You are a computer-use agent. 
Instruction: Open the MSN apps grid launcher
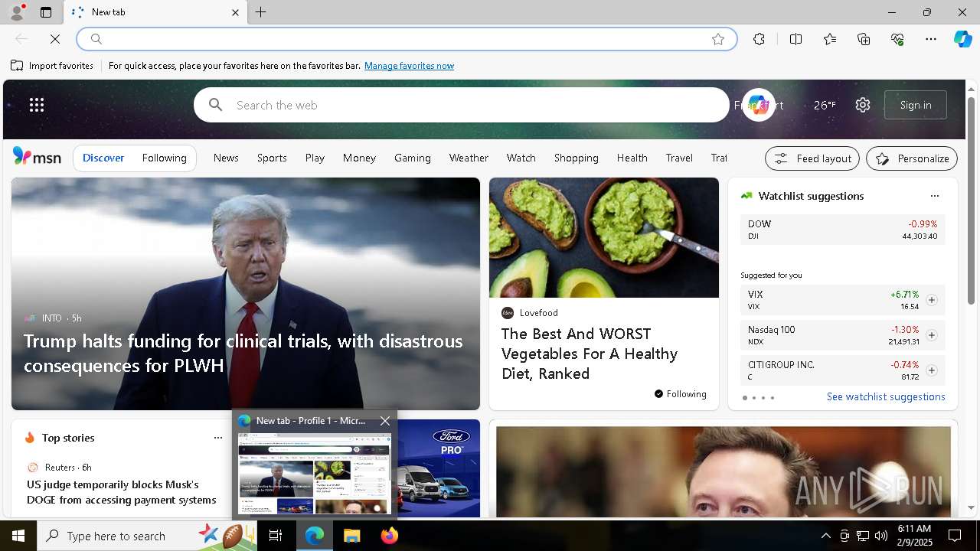37,105
